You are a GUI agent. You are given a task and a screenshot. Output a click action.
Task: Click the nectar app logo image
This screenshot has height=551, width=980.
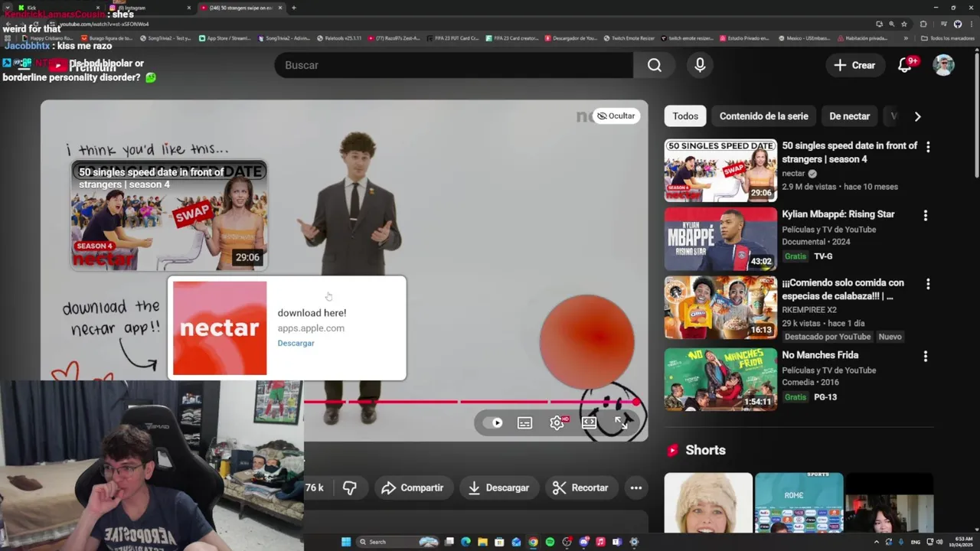220,328
